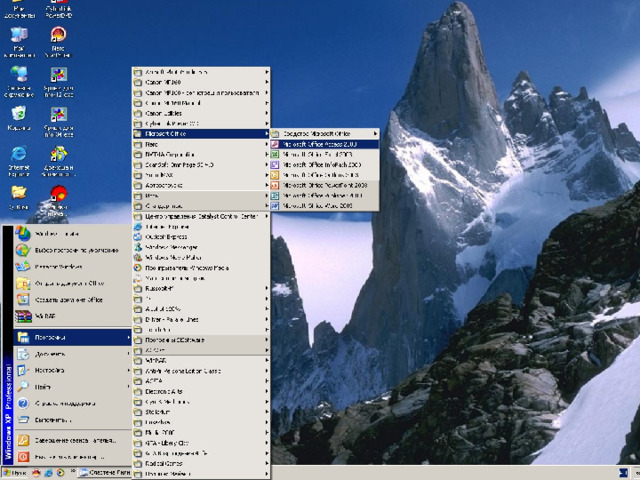Expand ScanSoft OmniPage SE 4.0 folder

(201, 164)
